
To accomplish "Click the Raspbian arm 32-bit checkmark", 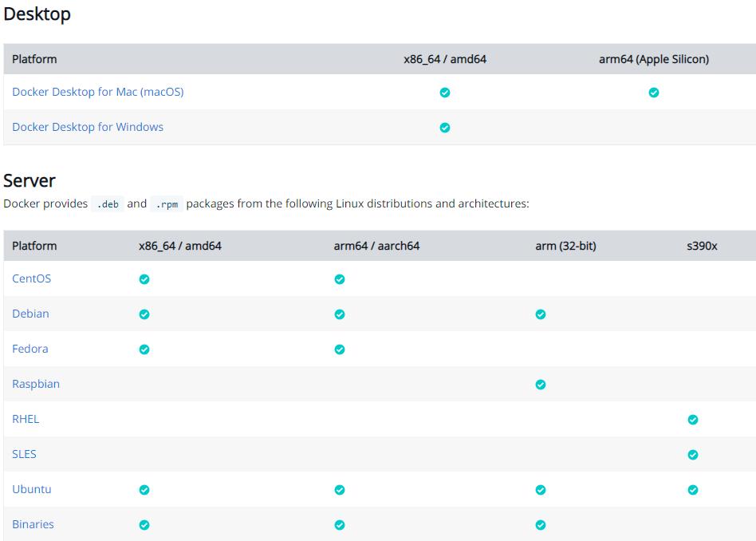I will [x=541, y=384].
